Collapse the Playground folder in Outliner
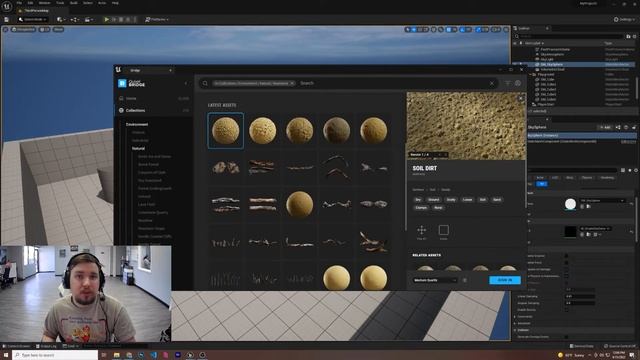The image size is (640, 360). point(531,75)
